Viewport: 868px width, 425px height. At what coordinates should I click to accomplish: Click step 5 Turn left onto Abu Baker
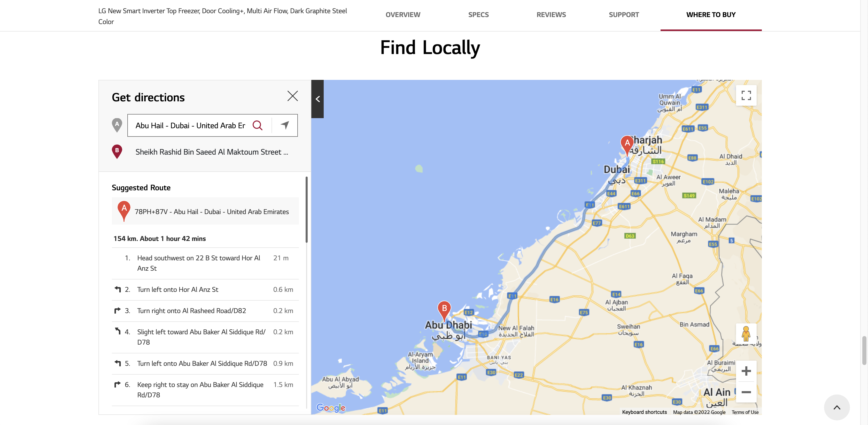[x=205, y=363]
